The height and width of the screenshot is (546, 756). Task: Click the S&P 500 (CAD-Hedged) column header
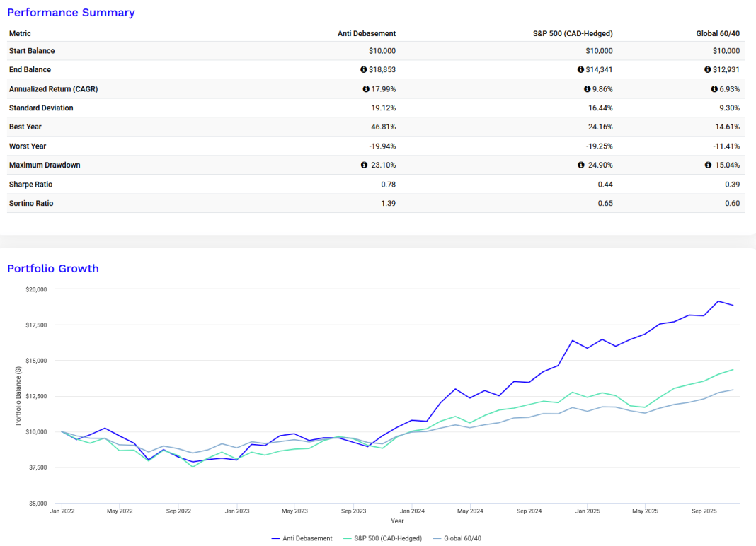pos(571,33)
